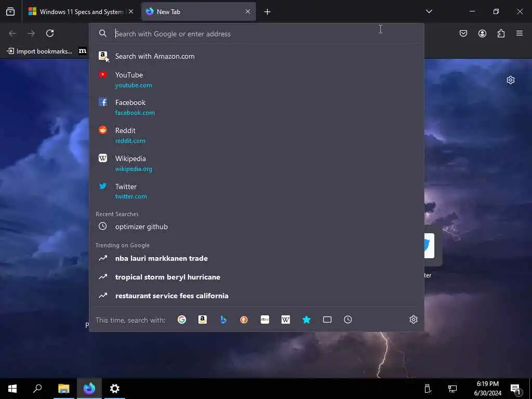Select recent search optimizer github
The height and width of the screenshot is (399, 532).
click(x=257, y=227)
